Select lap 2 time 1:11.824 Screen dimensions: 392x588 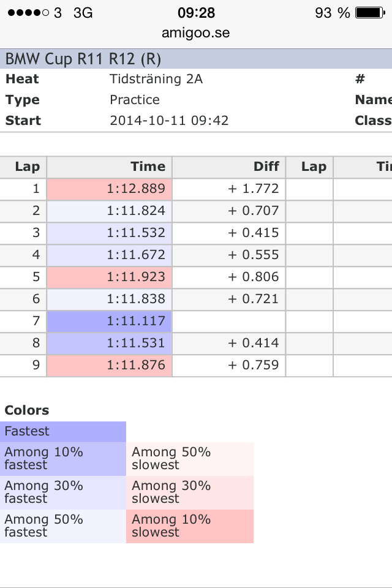[110, 211]
